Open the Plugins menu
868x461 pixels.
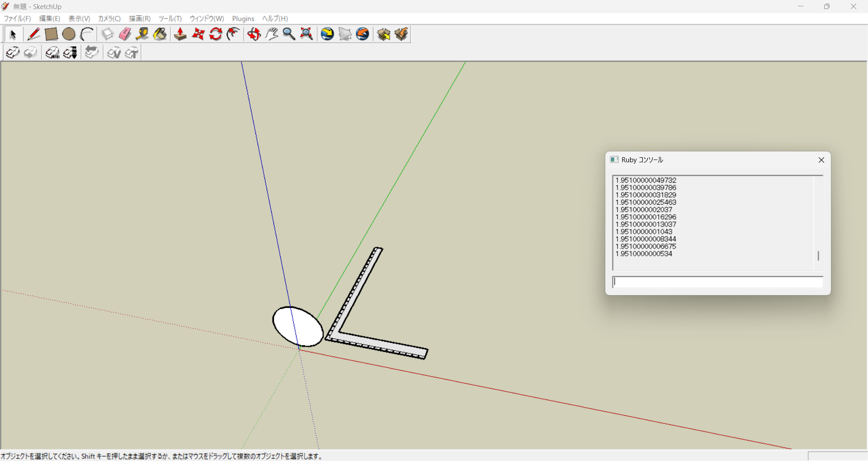pos(243,19)
